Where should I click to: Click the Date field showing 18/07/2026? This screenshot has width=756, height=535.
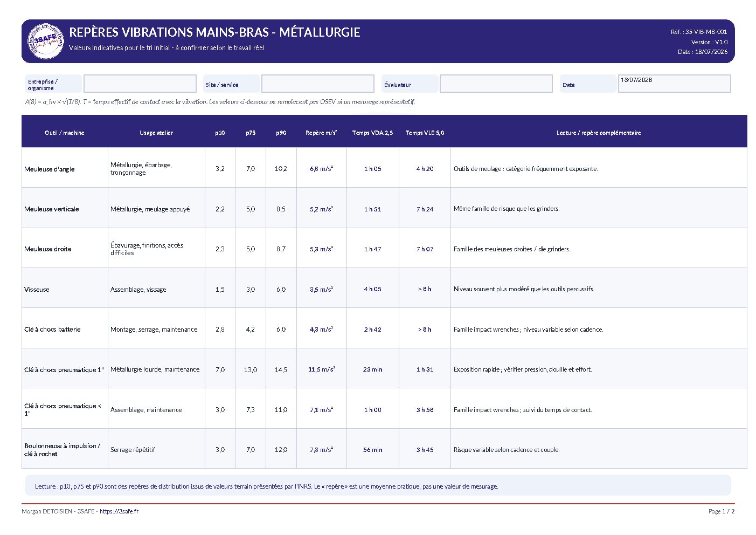tap(674, 84)
